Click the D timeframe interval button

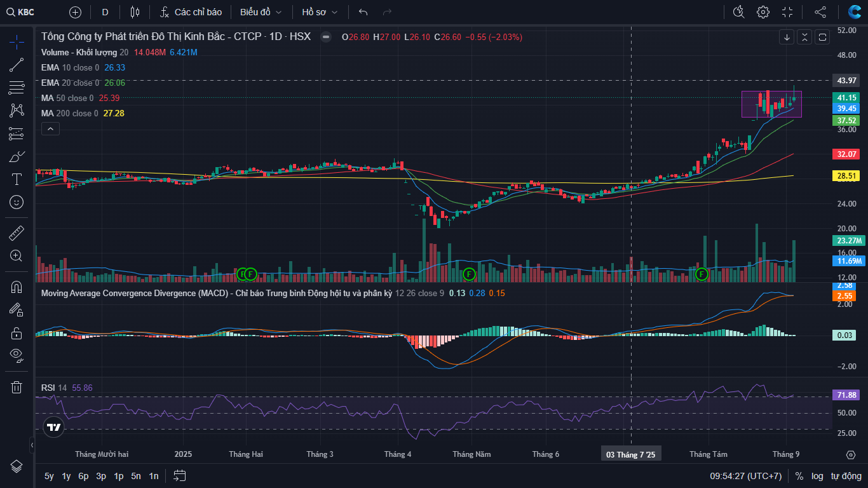coord(105,12)
